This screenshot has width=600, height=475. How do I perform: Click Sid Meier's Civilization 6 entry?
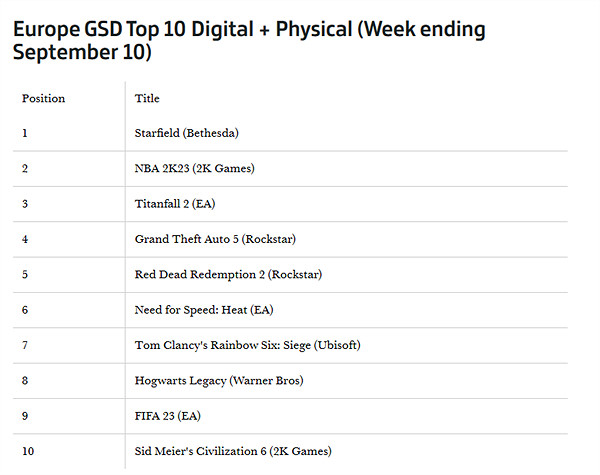pos(232,451)
